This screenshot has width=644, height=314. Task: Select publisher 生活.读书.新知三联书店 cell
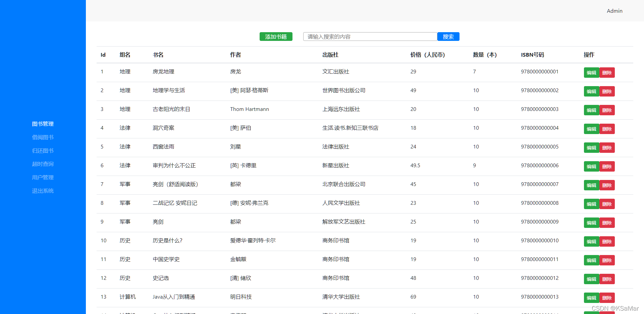[350, 128]
